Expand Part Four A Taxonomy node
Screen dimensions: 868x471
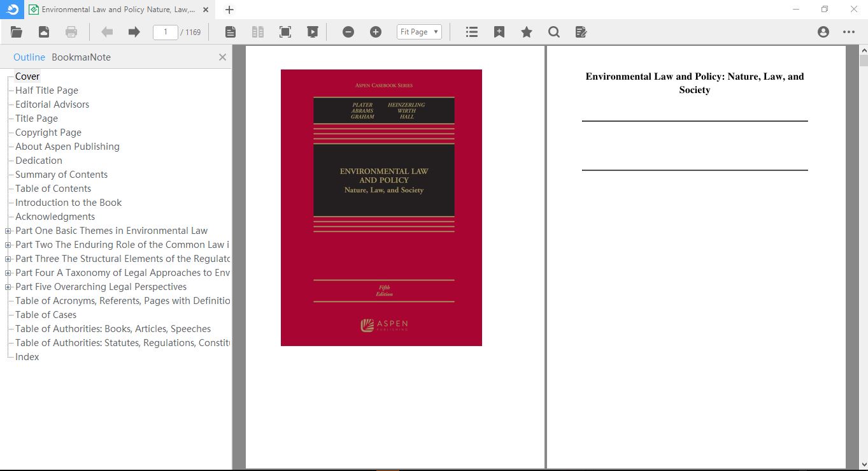(x=8, y=273)
